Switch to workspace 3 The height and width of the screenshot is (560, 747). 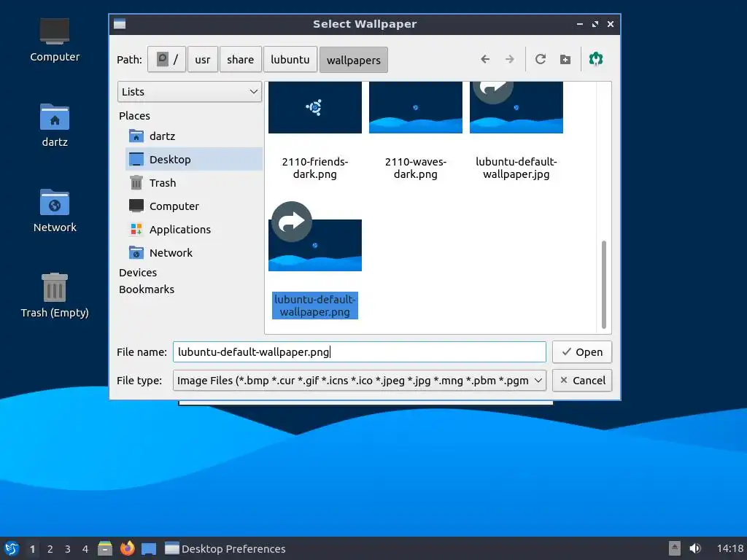click(68, 549)
